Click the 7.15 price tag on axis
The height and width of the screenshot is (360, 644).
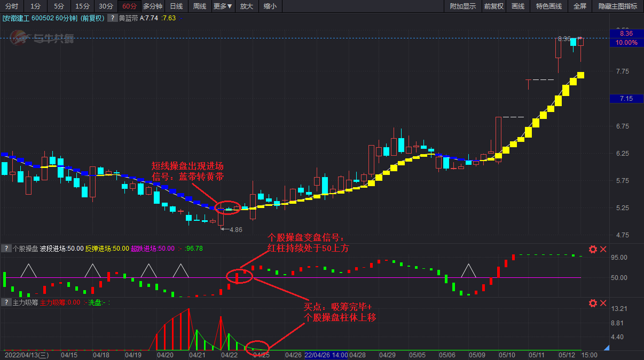click(626, 99)
